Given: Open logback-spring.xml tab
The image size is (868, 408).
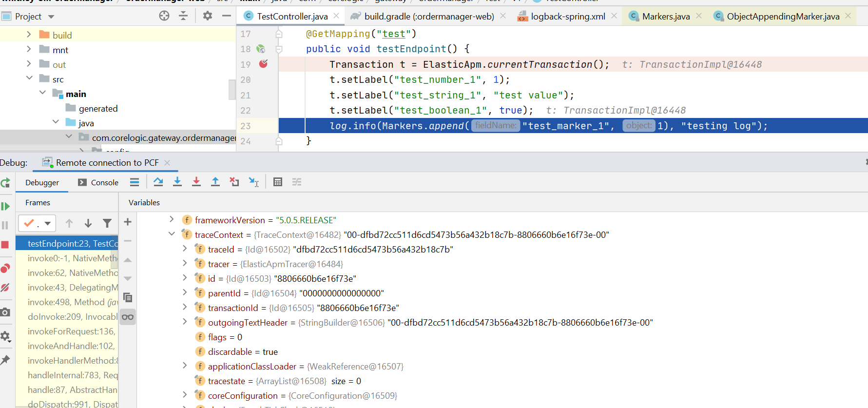Looking at the screenshot, I should pos(568,16).
